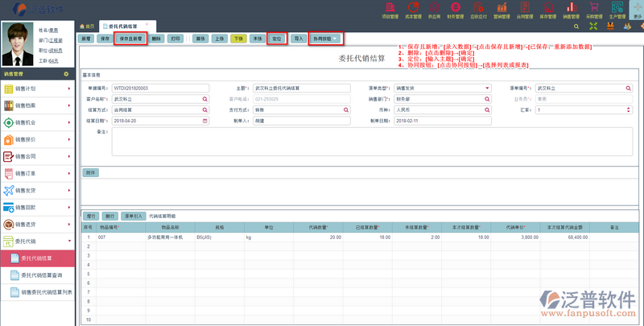Click the gear icon beside 销售管理
644x326 pixels.
[x=66, y=72]
